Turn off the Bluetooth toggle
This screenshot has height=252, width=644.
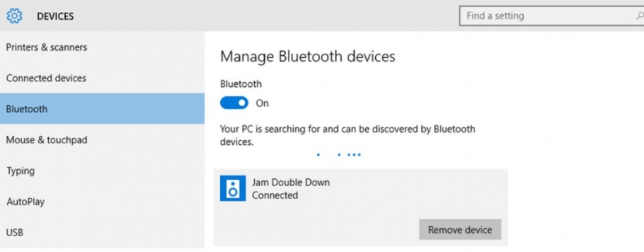tap(234, 103)
